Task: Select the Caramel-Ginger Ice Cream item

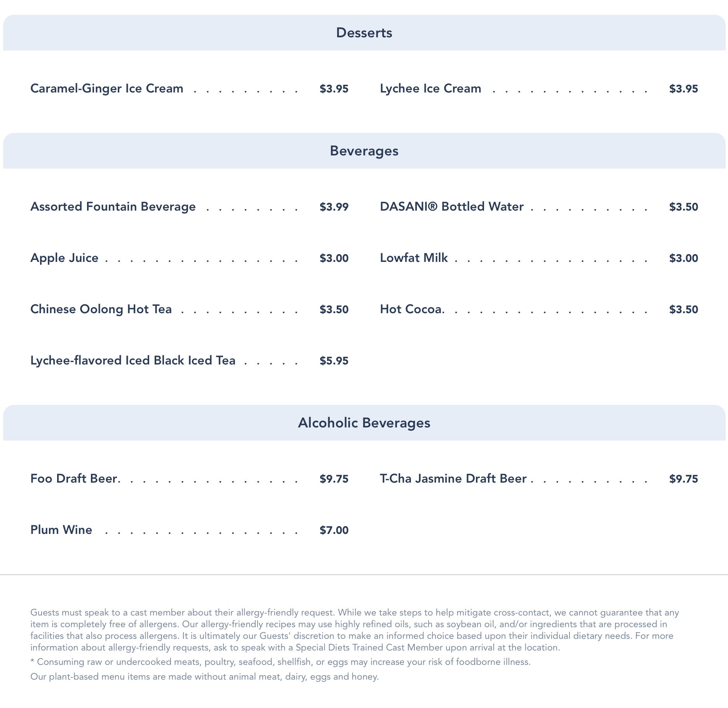Action: [x=107, y=89]
